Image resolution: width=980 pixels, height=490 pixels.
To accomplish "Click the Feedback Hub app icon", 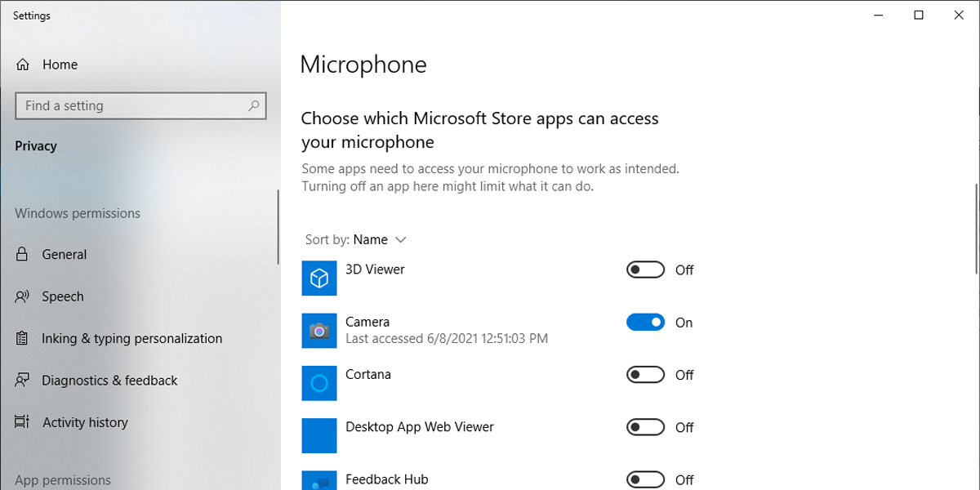I will 319,482.
